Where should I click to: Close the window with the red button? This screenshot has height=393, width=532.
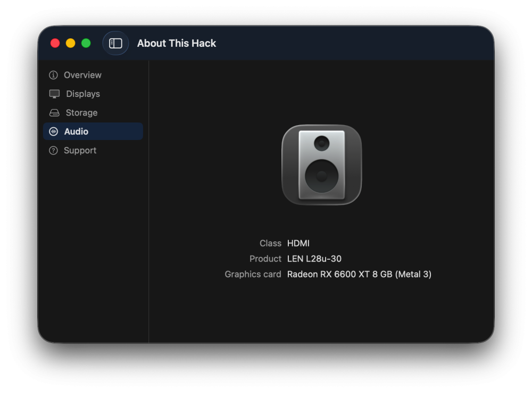point(55,43)
